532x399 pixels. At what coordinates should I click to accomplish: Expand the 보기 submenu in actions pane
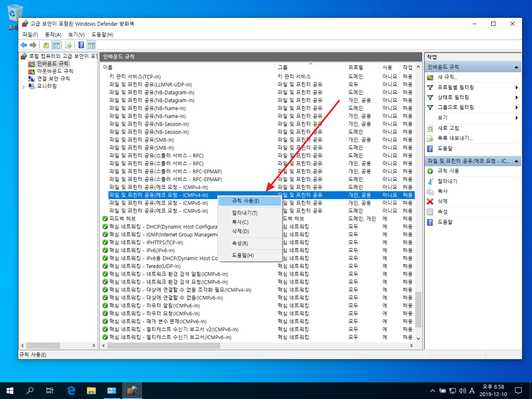coord(516,118)
